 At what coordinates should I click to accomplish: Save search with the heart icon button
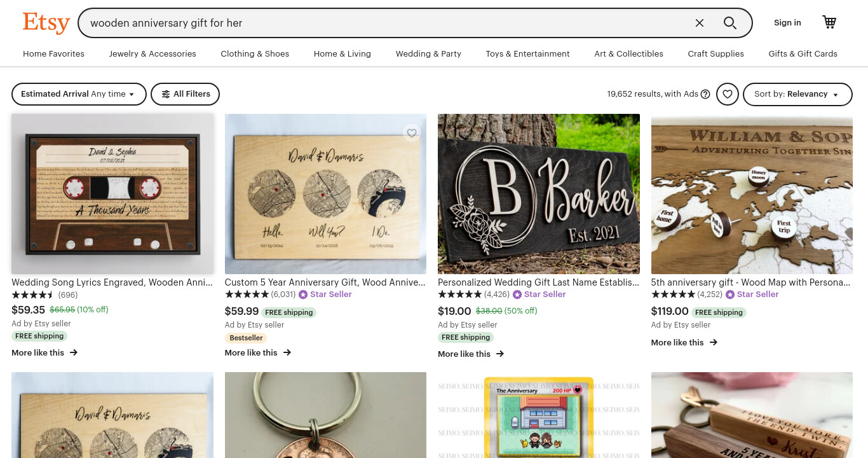[728, 94]
